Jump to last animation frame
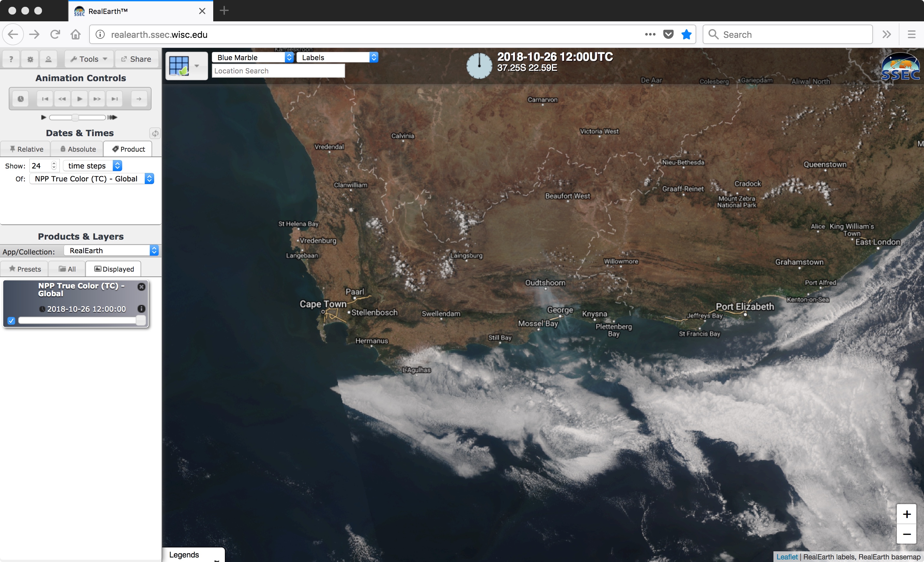Viewport: 924px width, 562px height. point(114,99)
